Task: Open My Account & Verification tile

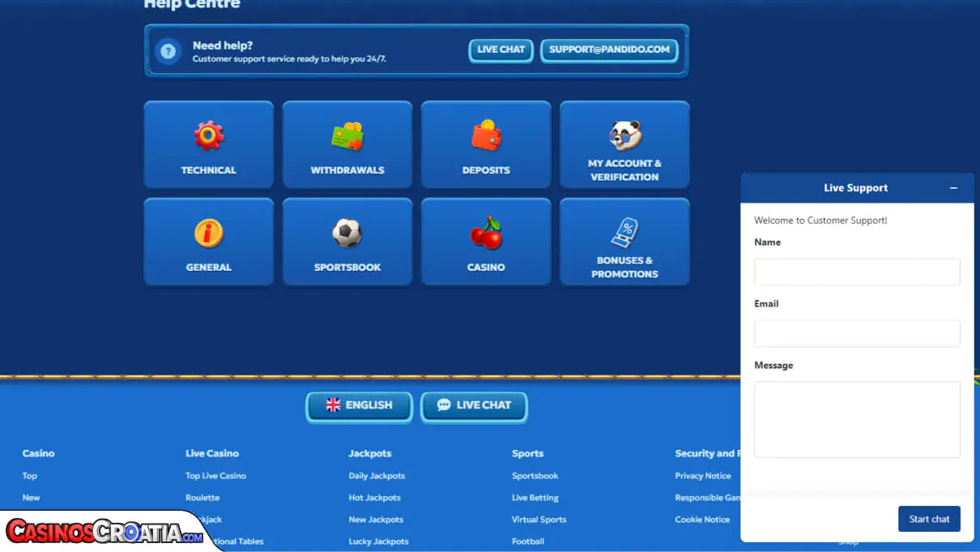Action: (x=624, y=144)
